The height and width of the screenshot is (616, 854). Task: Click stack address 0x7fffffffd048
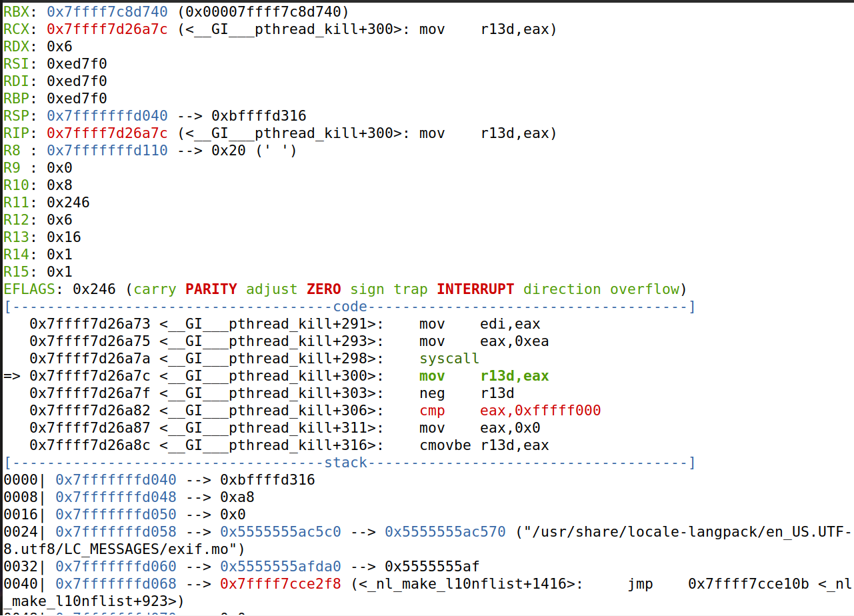pyautogui.click(x=116, y=497)
